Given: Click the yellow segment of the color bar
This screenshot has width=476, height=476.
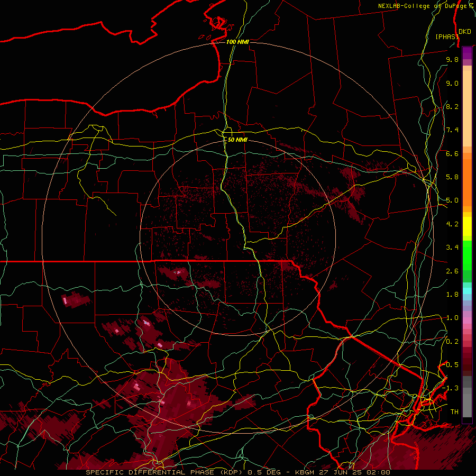Looking at the screenshot, I should tap(467, 226).
